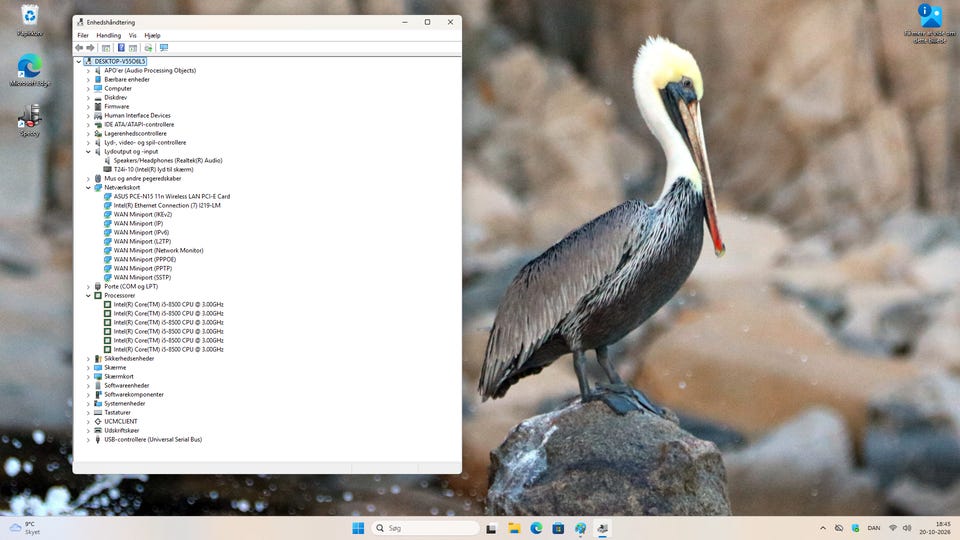960x540 pixels.
Task: Collapse the Lydoutput og -input category
Action: pyautogui.click(x=88, y=151)
